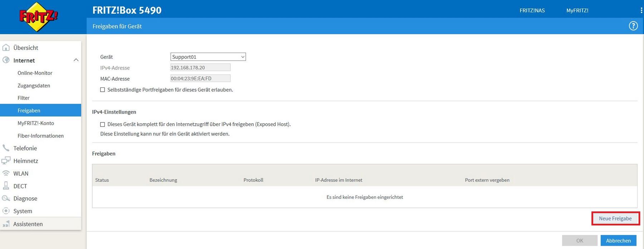Image resolution: width=644 pixels, height=249 pixels.
Task: Open the help question mark icon
Action: pyautogui.click(x=633, y=26)
